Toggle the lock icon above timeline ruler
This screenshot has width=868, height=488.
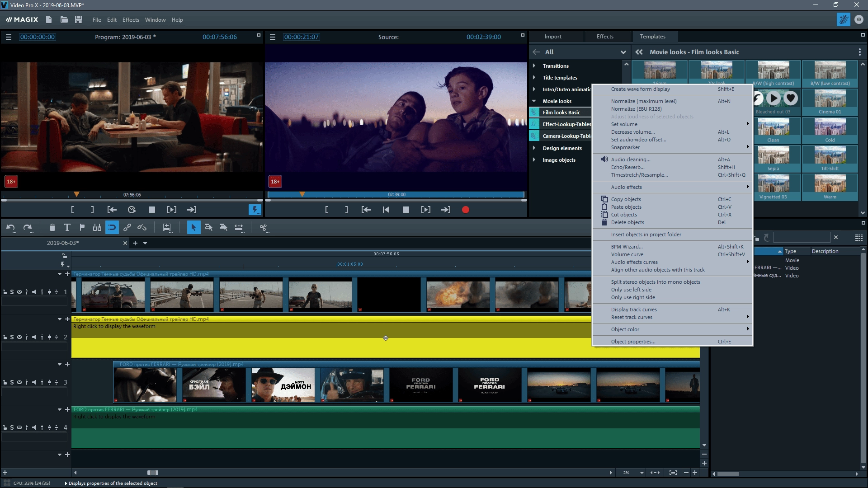pos(65,256)
